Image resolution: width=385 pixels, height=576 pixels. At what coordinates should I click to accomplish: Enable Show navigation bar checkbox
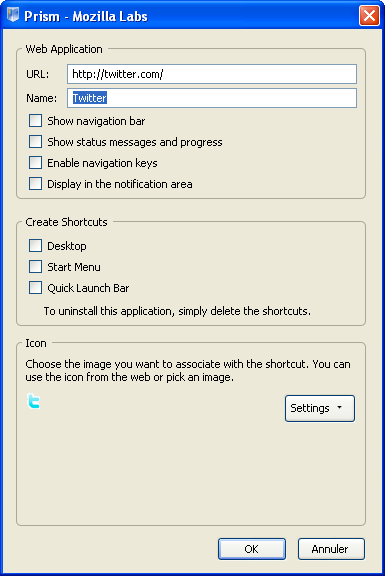35,120
